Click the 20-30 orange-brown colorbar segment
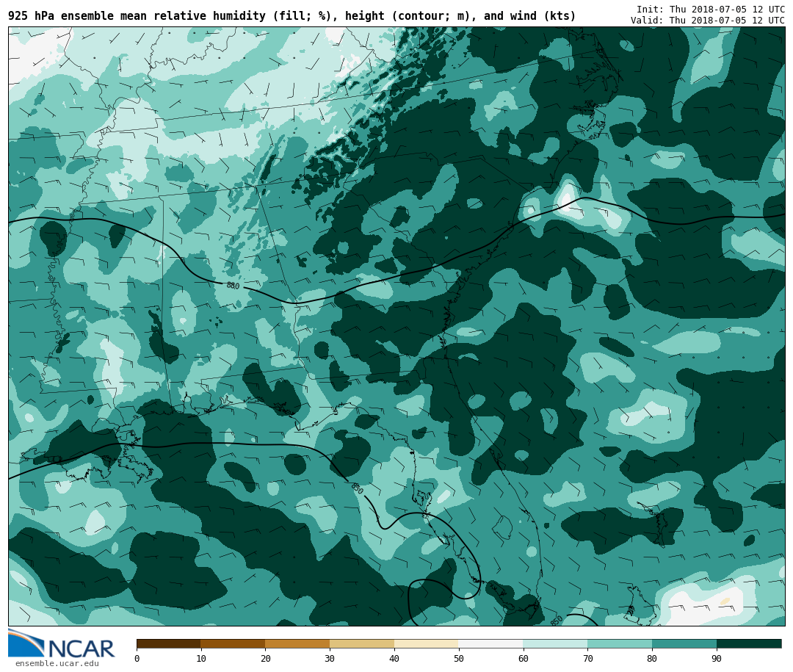The height and width of the screenshot is (672, 793). click(x=297, y=643)
